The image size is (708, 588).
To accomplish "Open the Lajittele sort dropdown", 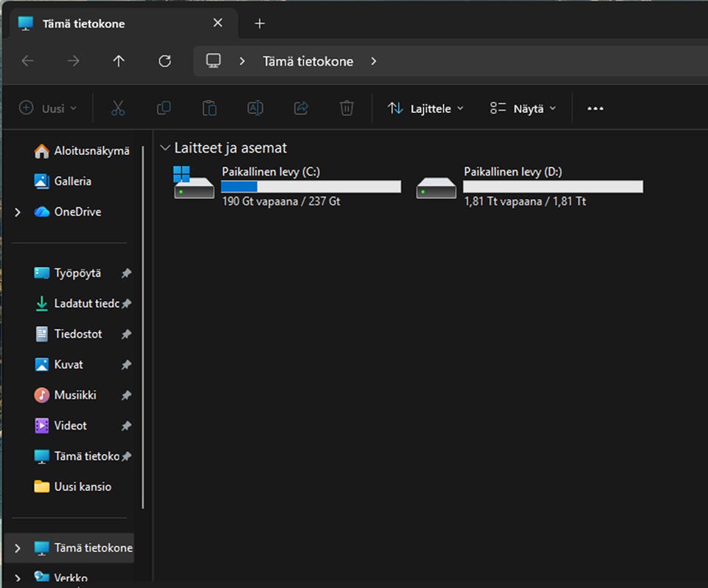I will click(426, 108).
